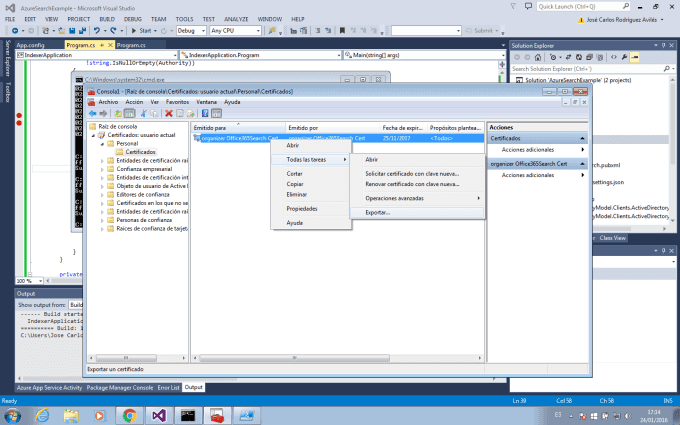Toggle the Preview Selected Items button in Solution Explorer
Viewport: 680px width, 425px height.
point(634,57)
